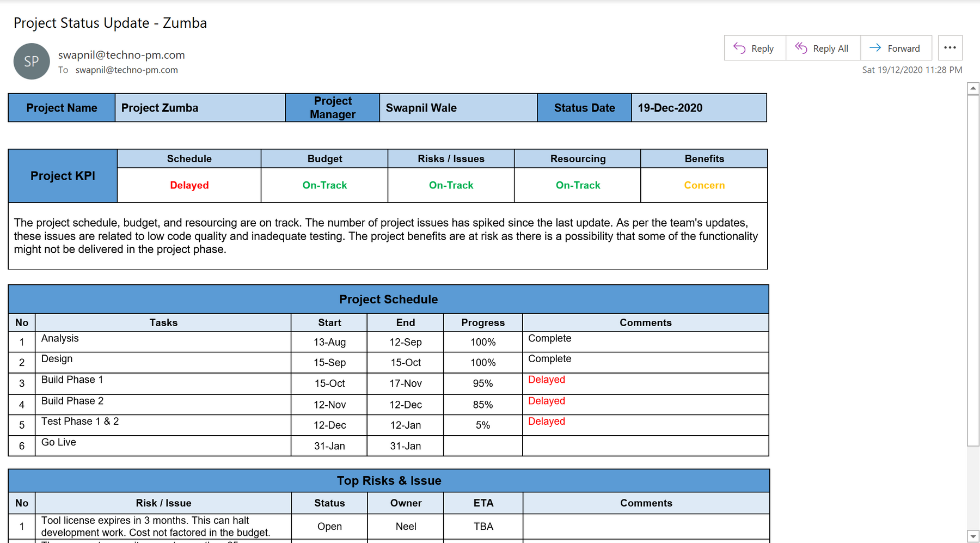Viewport: 980px width, 543px height.
Task: Click the Reply arrow icon
Action: tap(739, 48)
